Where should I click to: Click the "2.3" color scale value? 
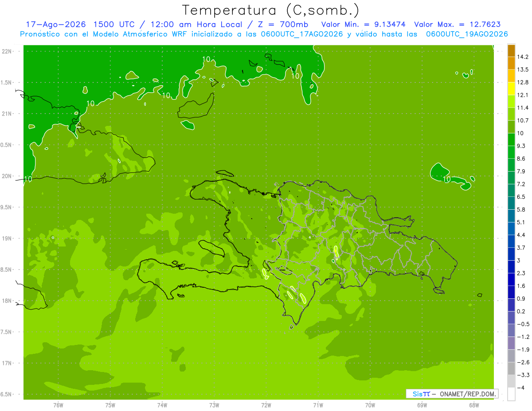click(521, 273)
